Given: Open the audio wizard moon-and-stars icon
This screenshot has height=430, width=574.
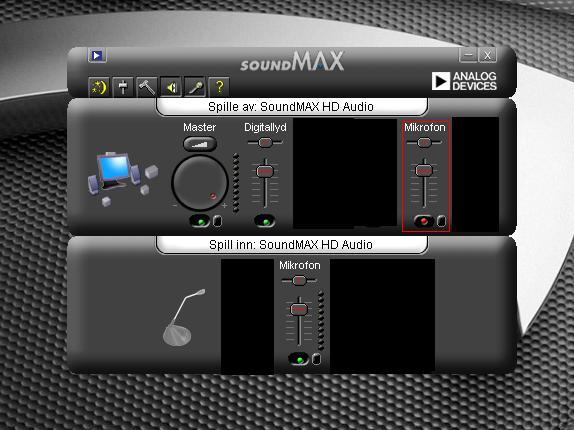Looking at the screenshot, I should tap(99, 87).
